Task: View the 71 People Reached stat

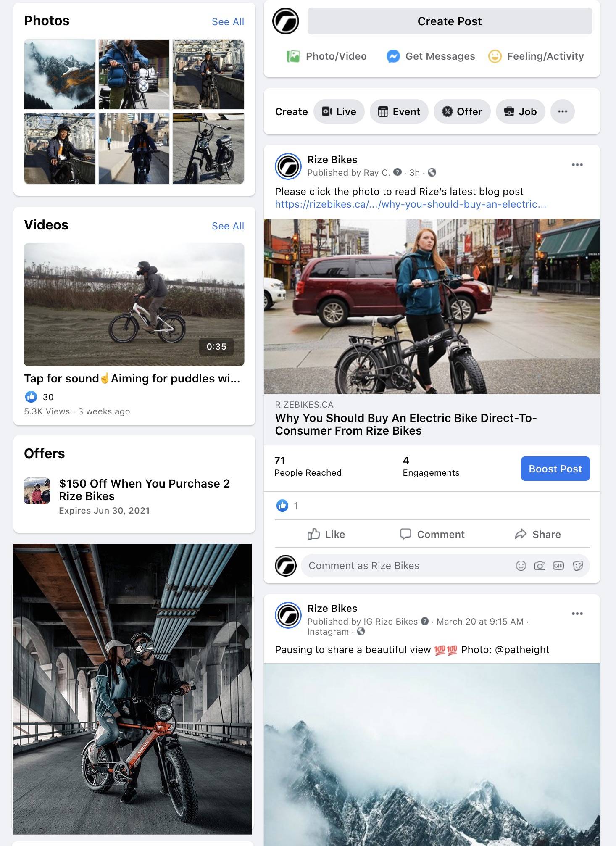Action: tap(308, 466)
